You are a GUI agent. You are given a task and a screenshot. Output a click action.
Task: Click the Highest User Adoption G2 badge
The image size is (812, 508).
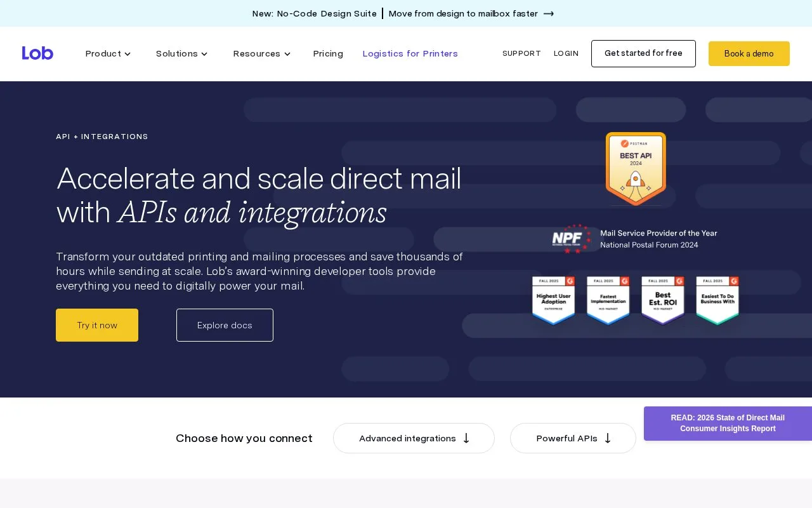click(553, 300)
